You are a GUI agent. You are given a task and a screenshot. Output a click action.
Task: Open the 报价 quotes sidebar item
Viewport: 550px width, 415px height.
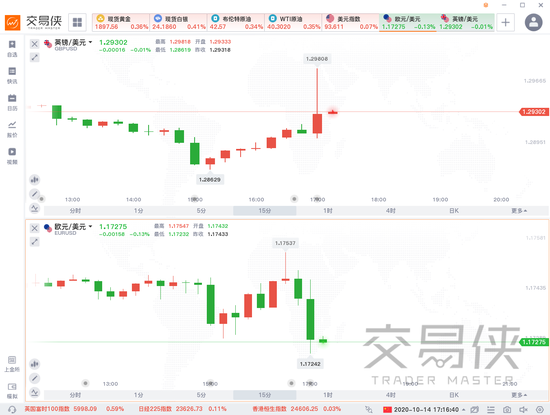pyautogui.click(x=12, y=129)
